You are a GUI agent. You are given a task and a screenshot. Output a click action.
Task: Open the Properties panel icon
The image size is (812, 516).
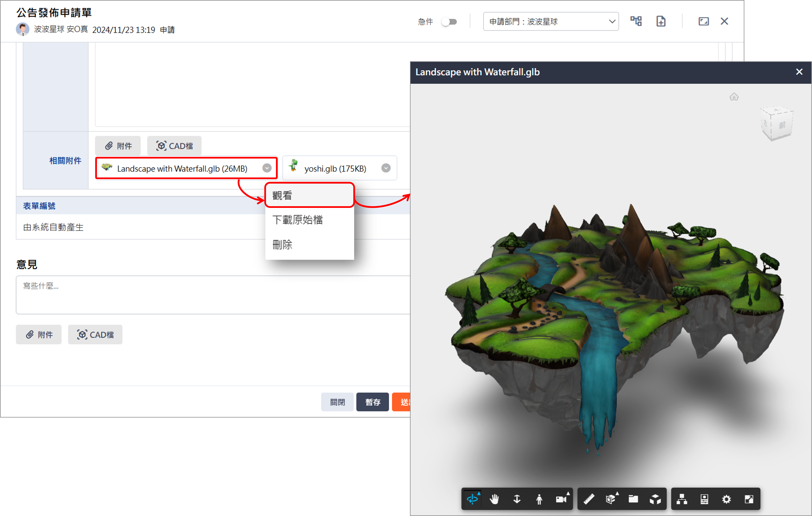click(x=704, y=499)
